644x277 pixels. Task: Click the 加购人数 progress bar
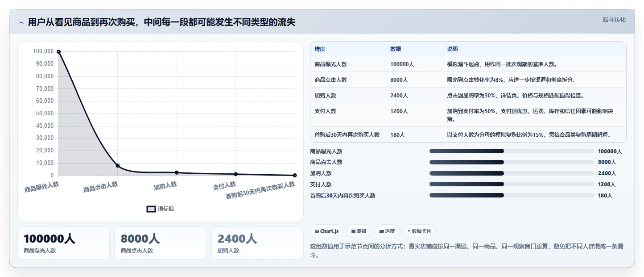click(512, 173)
